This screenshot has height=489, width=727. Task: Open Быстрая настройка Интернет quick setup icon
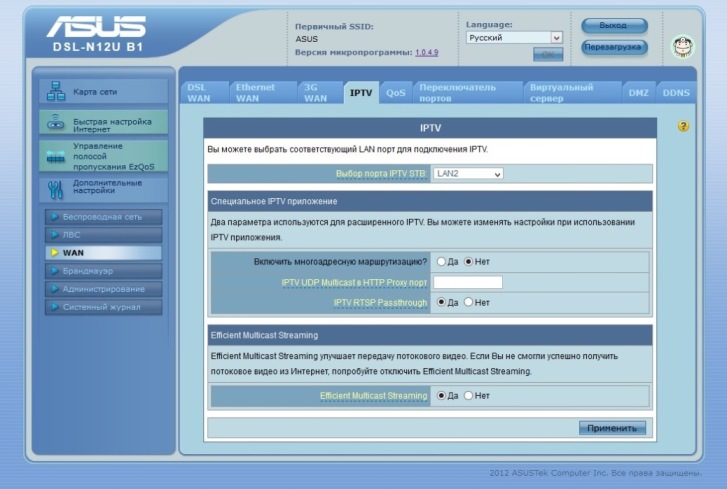56,123
